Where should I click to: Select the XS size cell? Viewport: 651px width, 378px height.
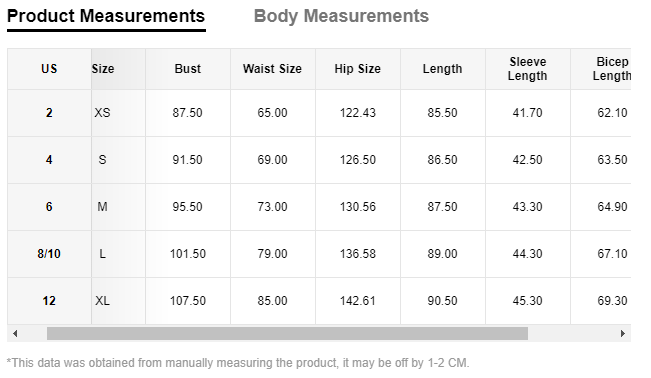(102, 113)
